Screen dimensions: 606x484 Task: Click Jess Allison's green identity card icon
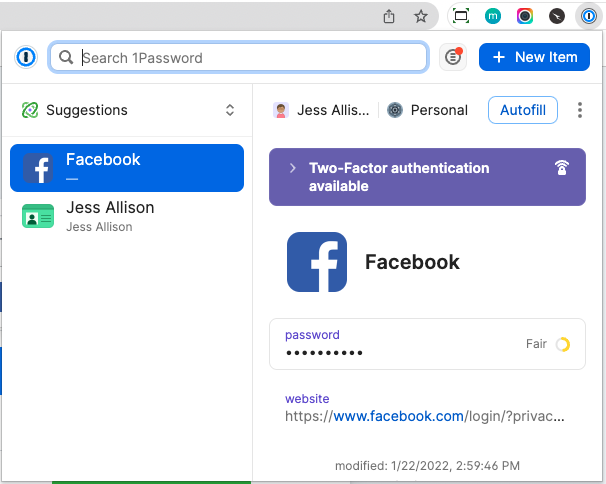click(38, 216)
